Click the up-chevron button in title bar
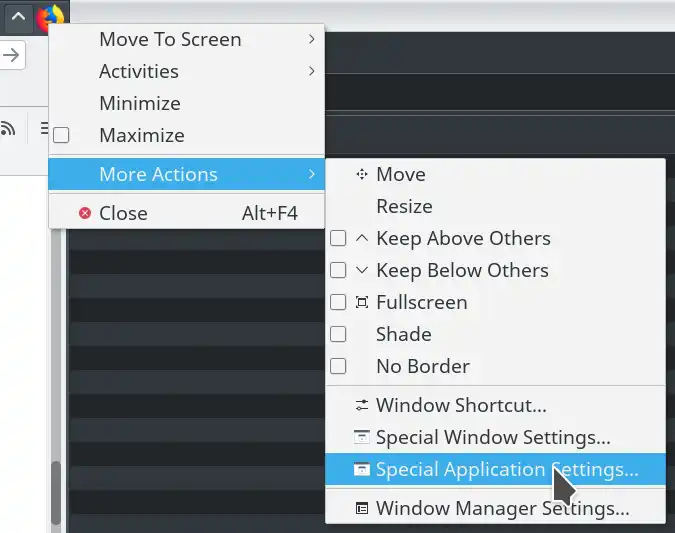 18,16
